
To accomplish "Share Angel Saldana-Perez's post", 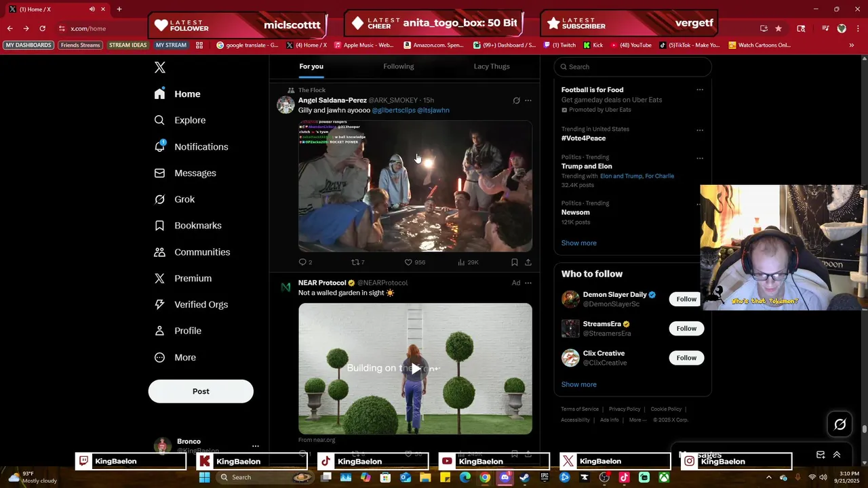I will tap(528, 262).
